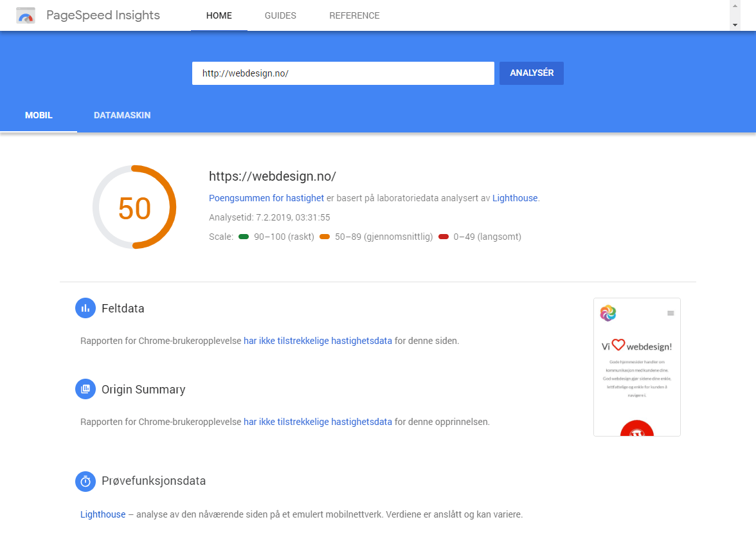Viewport: 756px width, 533px height.
Task: Click the Feltdata bar chart icon
Action: (85, 309)
